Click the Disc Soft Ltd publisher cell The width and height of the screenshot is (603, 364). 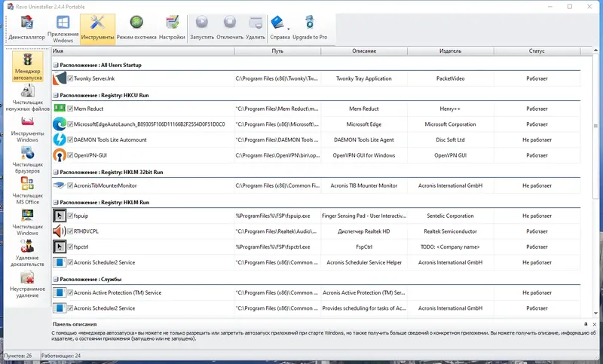coord(450,139)
